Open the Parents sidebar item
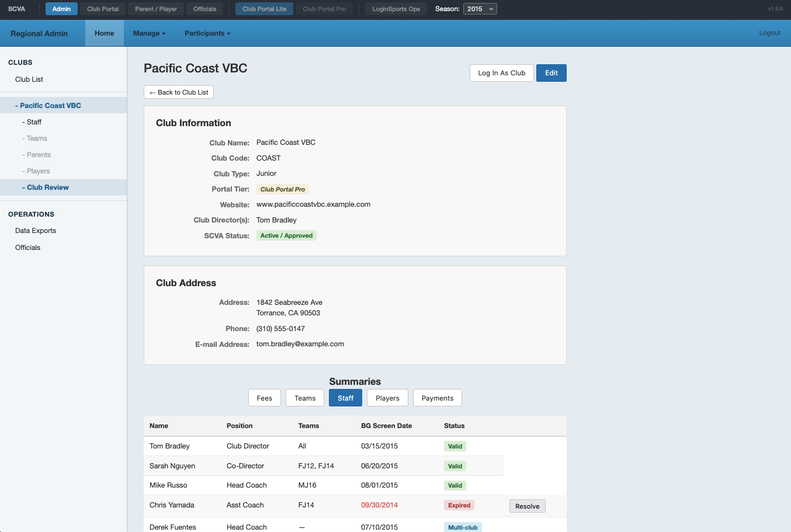Screen dimensions: 791x532 [63, 155]
